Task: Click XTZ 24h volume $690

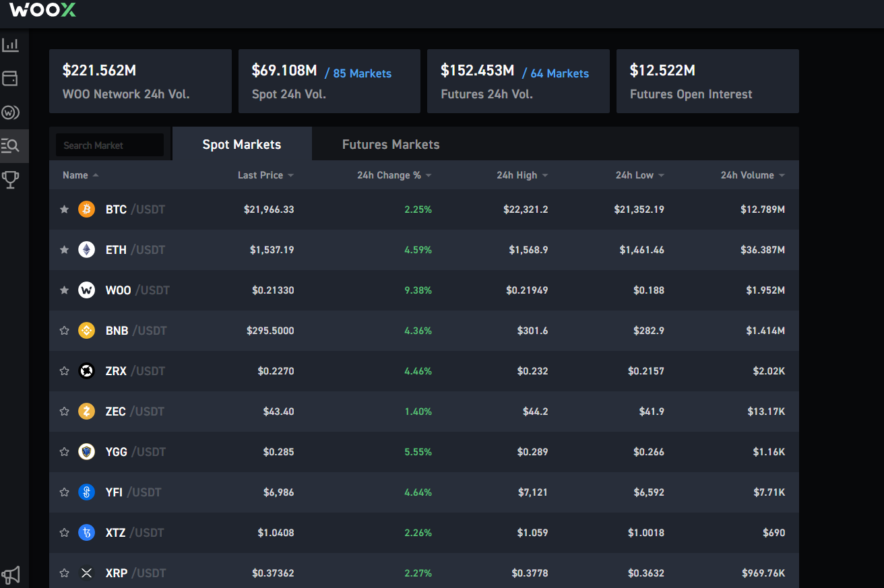Action: pos(774,533)
